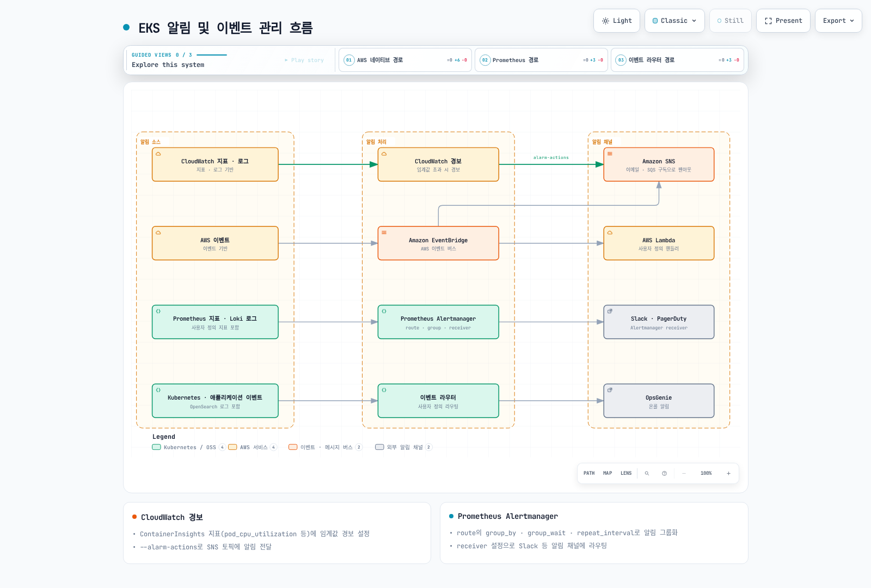Open guided view 02 Prometheus 경로
This screenshot has width=871, height=588.
[541, 60]
